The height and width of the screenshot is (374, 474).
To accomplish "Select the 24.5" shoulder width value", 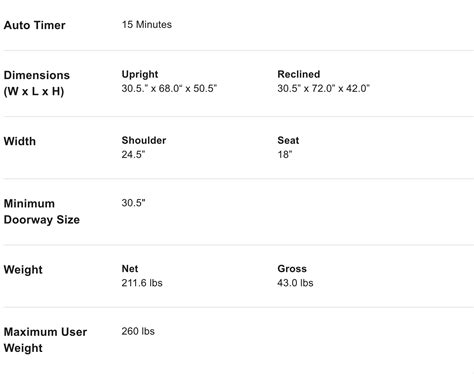I will (133, 155).
